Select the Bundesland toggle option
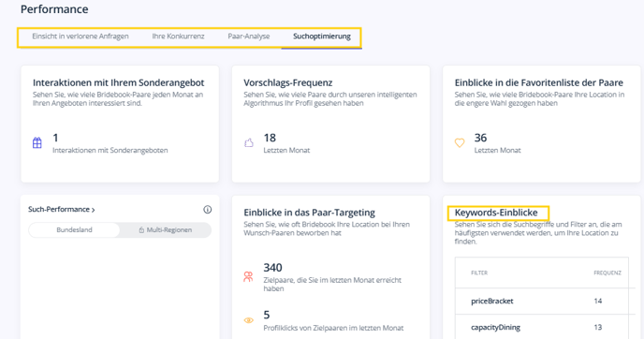644x339 pixels. (x=74, y=229)
